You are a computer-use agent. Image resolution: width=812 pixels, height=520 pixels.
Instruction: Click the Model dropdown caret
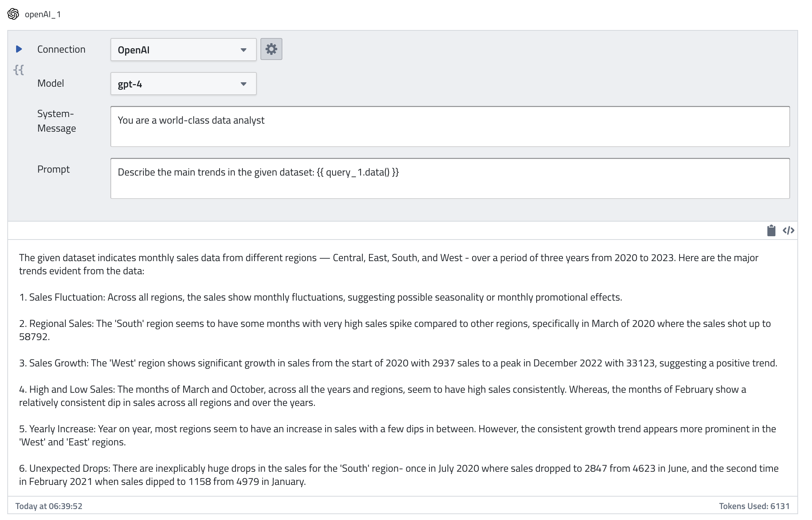tap(244, 84)
